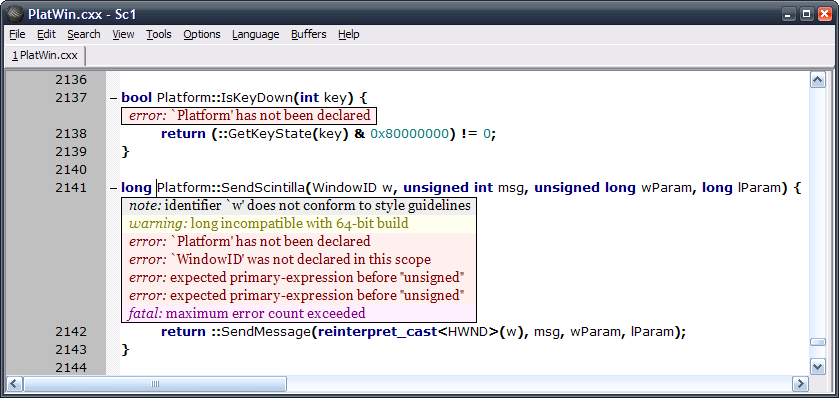Open the File menu
Viewport: 839px width, 398px height.
(17, 34)
